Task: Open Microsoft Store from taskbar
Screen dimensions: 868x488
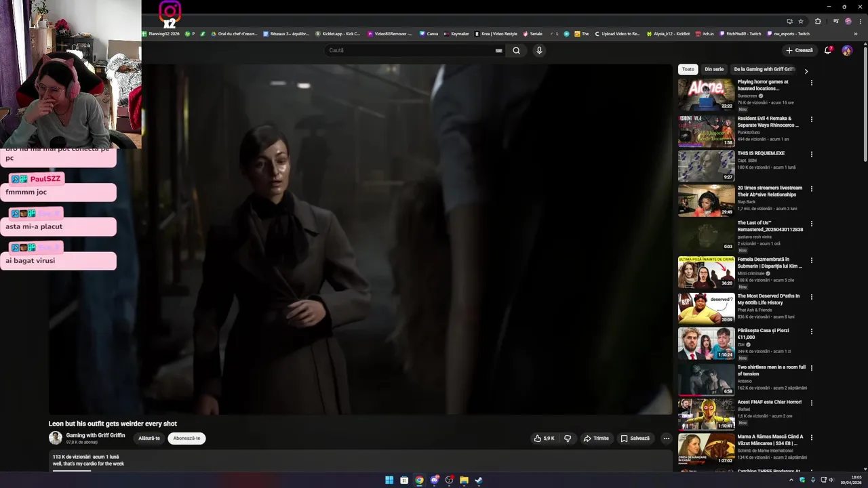Action: click(x=404, y=480)
